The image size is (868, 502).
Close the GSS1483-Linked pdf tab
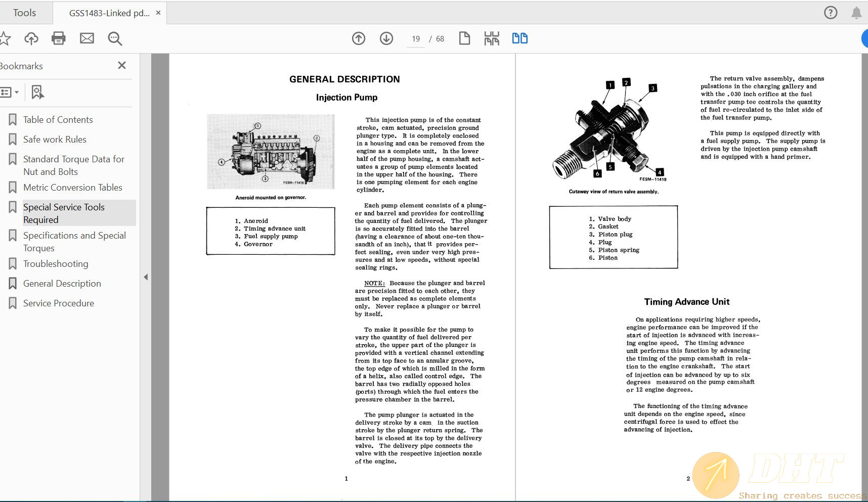pos(158,13)
